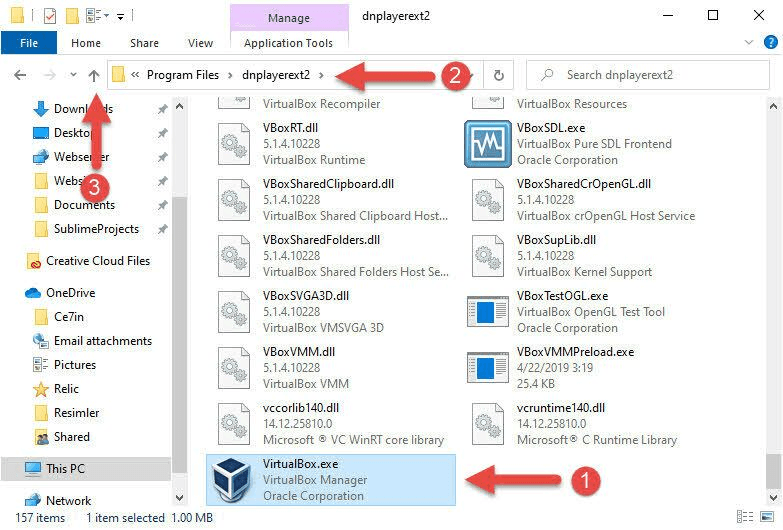Select the VBoxVMMPreload.exe icon
The height and width of the screenshot is (530, 783).
pyautogui.click(x=487, y=368)
